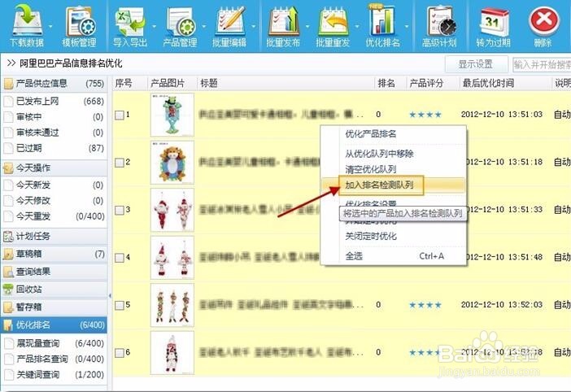Image resolution: width=571 pixels, height=392 pixels.
Task: Choose 全选 Ctrl+A in context menu
Action: (x=394, y=256)
